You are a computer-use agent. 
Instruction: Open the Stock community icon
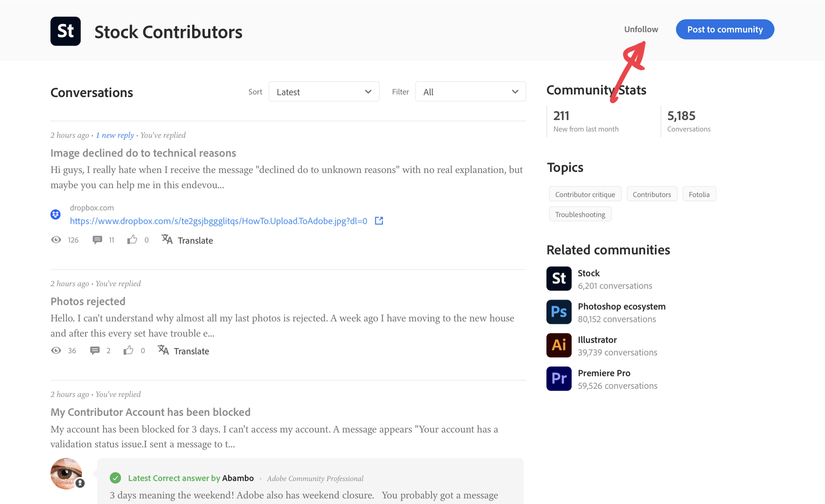click(x=559, y=279)
